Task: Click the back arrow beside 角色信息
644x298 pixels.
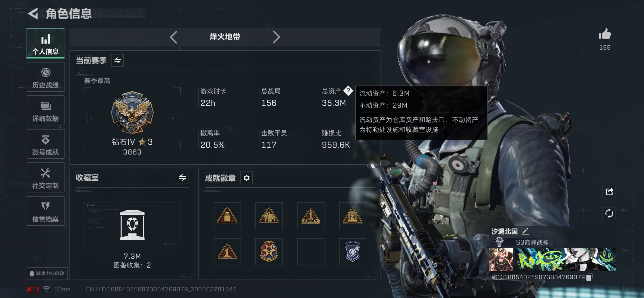Action: pos(33,13)
